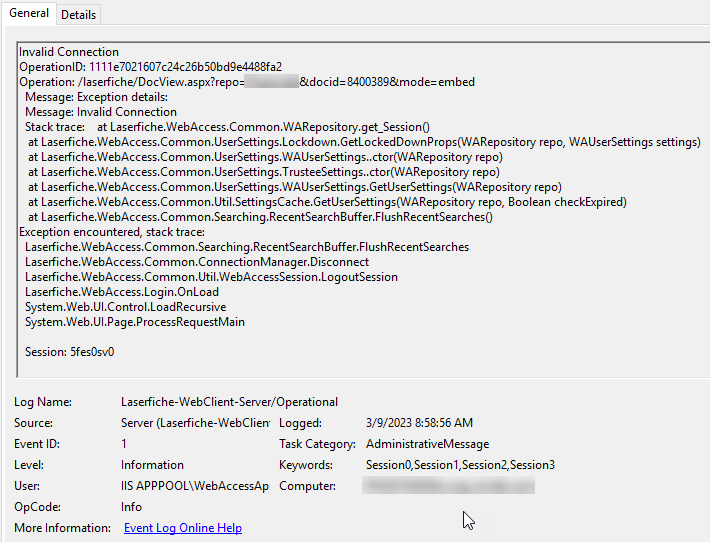Click the SettingsCache.GetUserSettings stack trace line

pos(327,201)
